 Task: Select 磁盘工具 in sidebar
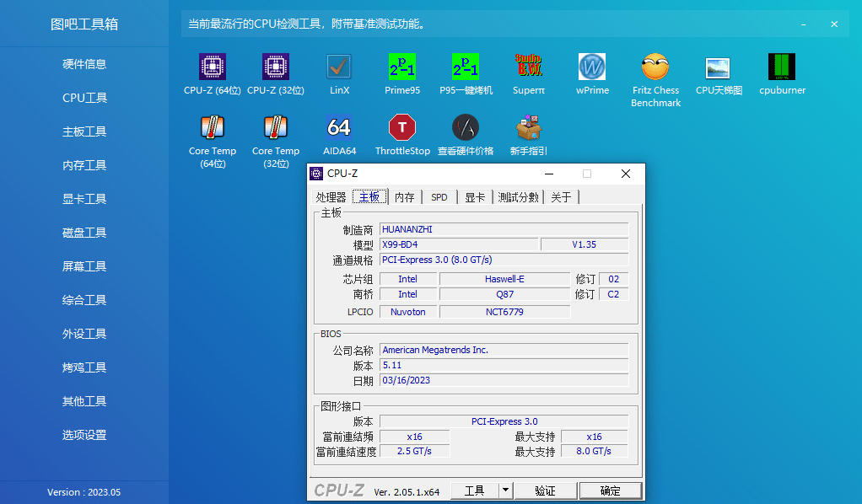coord(84,233)
